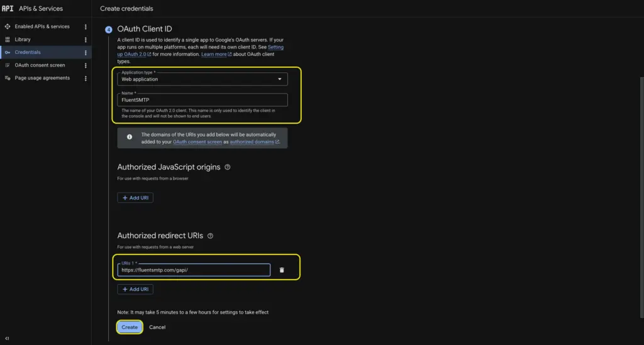Follow the OAuth consent screen link in notice

[x=197, y=142]
